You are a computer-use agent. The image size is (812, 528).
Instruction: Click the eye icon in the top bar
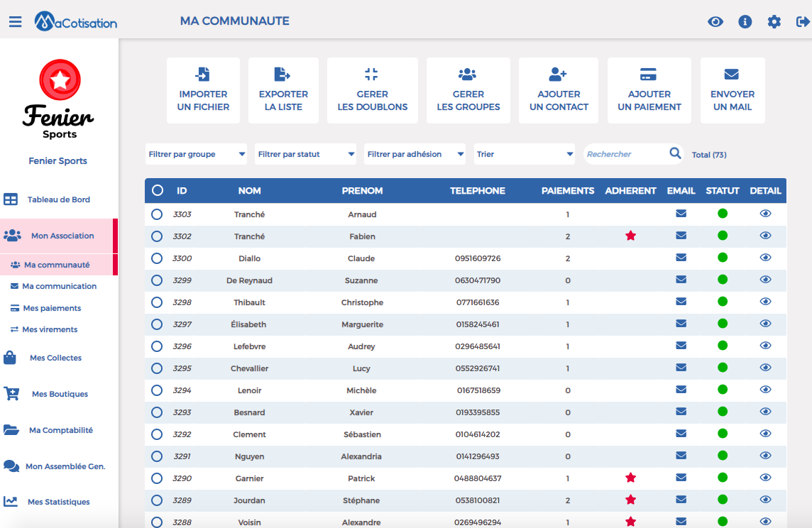click(x=716, y=21)
